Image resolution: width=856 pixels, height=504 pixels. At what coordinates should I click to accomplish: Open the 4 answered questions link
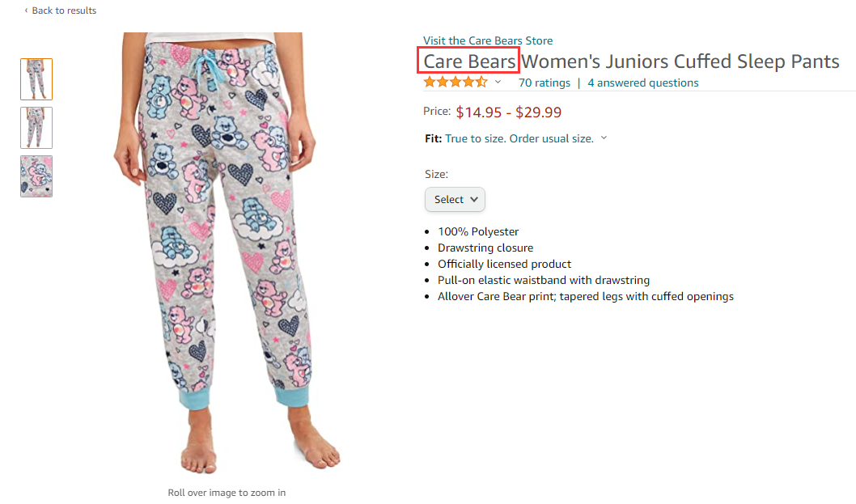(642, 83)
